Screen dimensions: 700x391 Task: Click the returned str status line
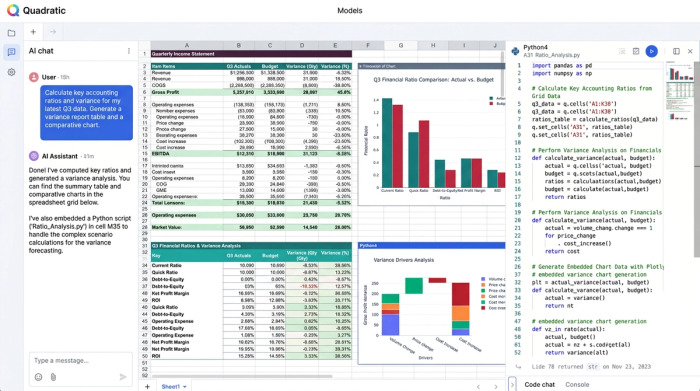pos(591,366)
